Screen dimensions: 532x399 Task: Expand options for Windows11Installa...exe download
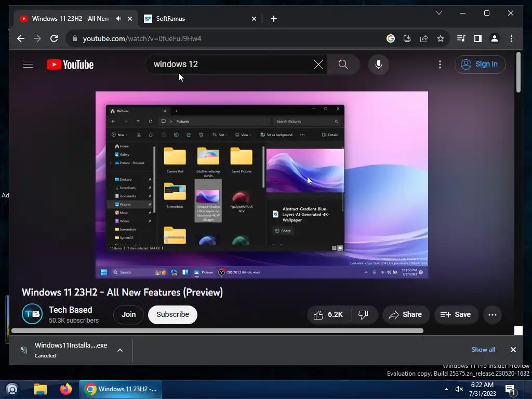120,350
